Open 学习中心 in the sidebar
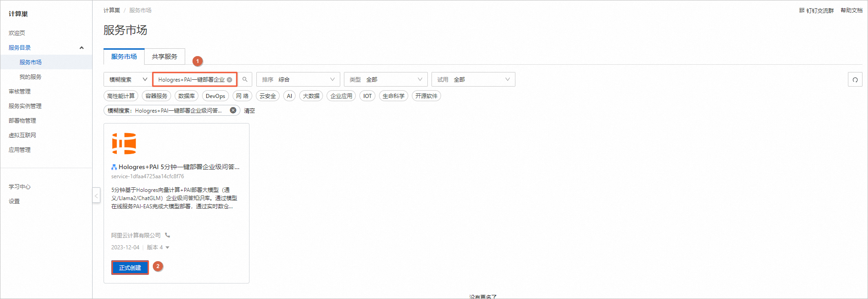The height and width of the screenshot is (299, 868). (20, 186)
